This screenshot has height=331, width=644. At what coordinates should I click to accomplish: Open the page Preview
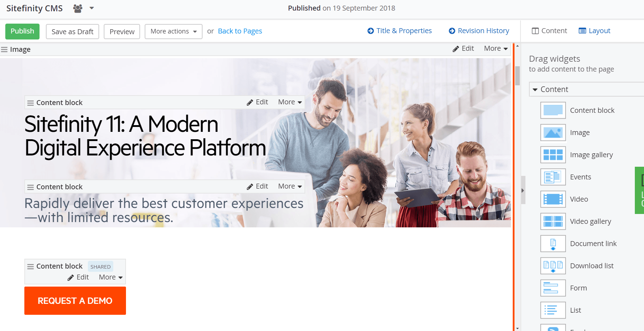tap(122, 32)
